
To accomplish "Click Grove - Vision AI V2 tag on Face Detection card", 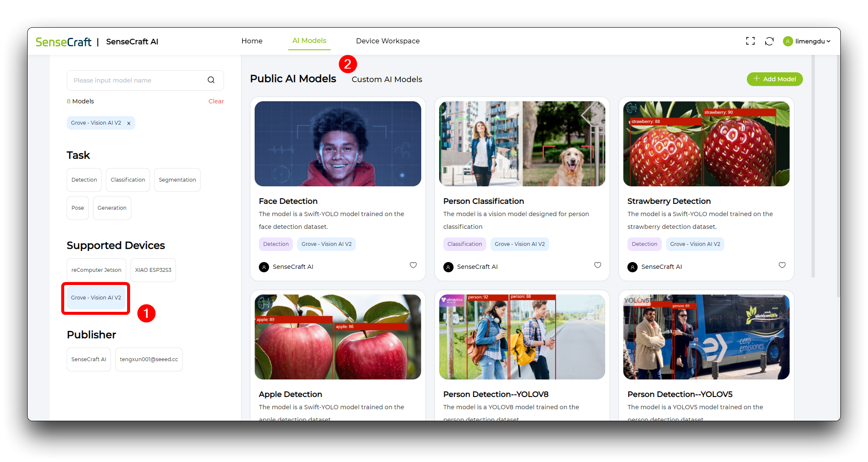I will click(326, 244).
